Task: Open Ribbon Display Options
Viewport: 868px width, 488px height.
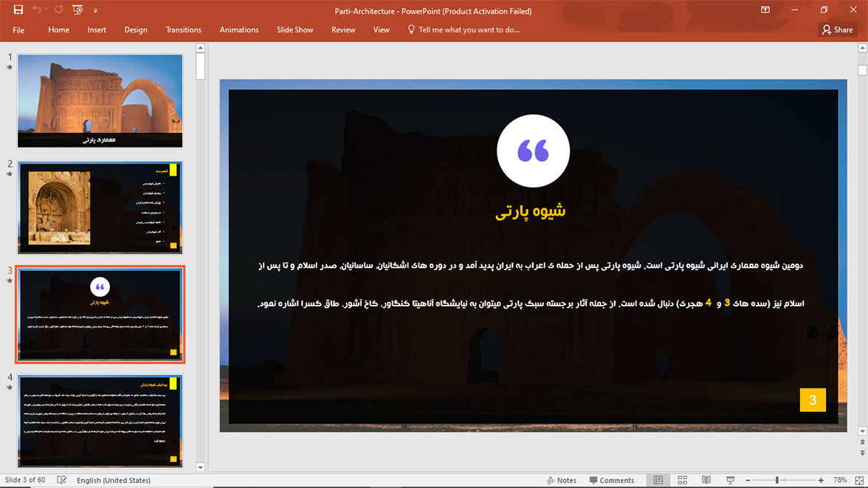Action: (x=765, y=10)
